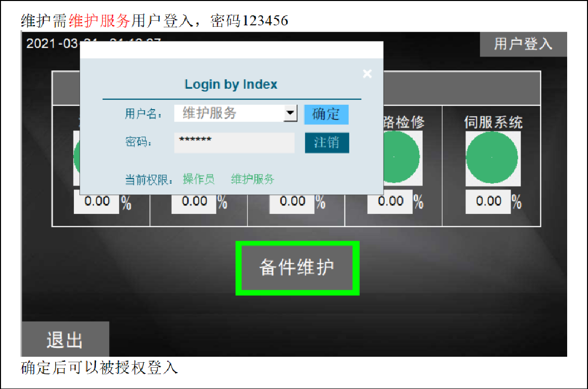Select the percentage value under 伺服系统

click(x=488, y=201)
